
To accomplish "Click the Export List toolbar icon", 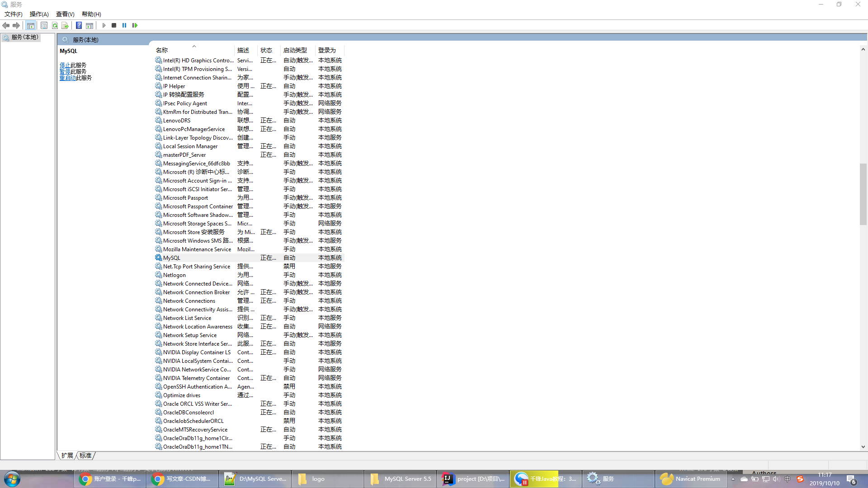I will click(x=65, y=25).
